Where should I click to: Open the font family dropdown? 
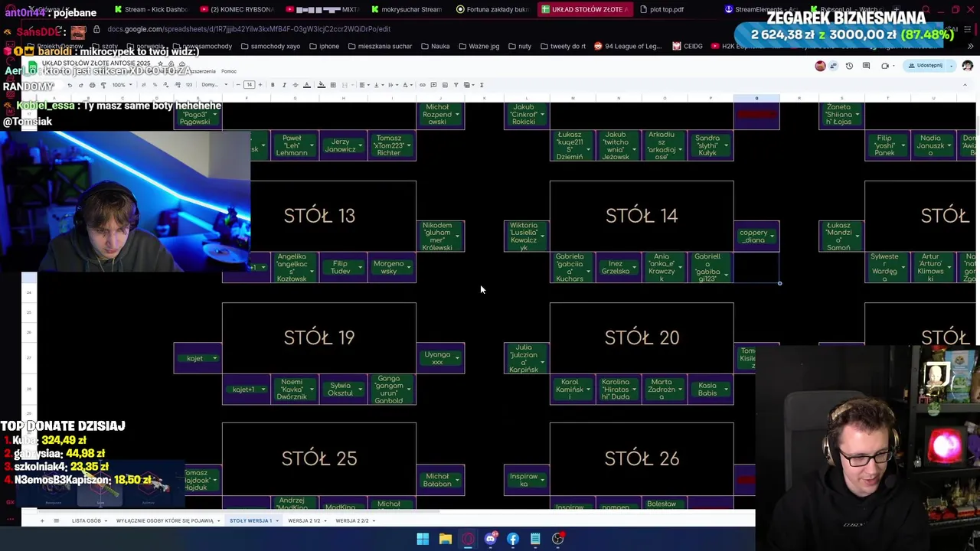click(x=214, y=85)
